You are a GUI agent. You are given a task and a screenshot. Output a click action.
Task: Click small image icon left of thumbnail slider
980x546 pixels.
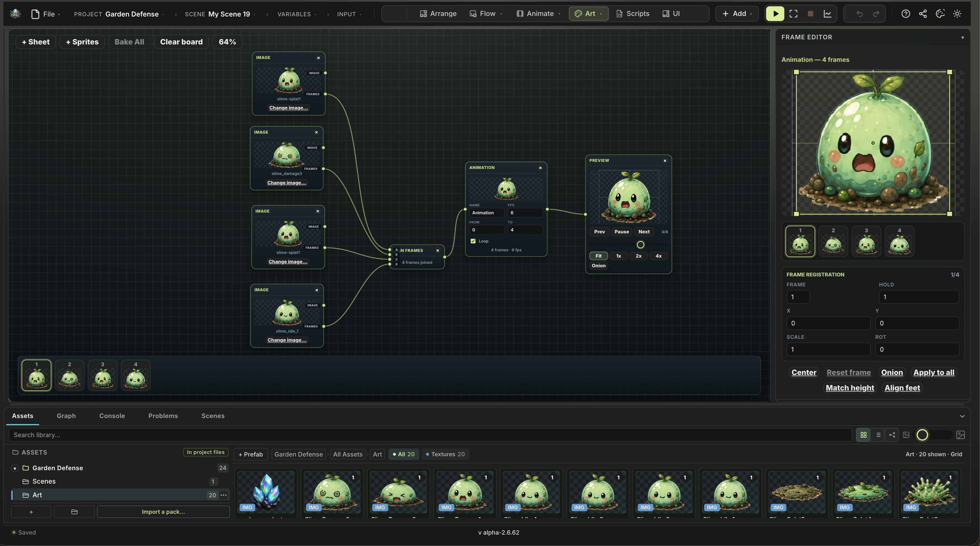click(906, 435)
